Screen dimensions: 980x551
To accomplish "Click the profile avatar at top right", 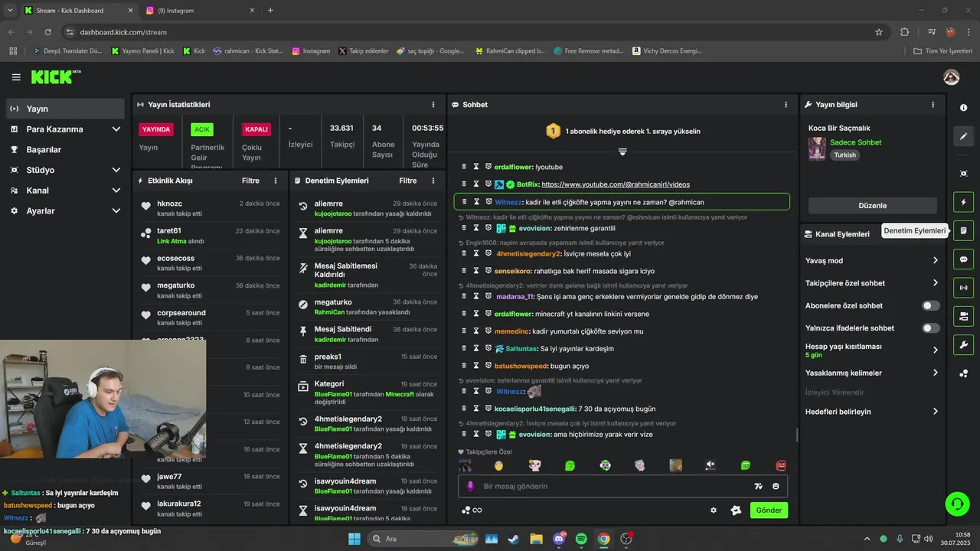I will tap(952, 77).
